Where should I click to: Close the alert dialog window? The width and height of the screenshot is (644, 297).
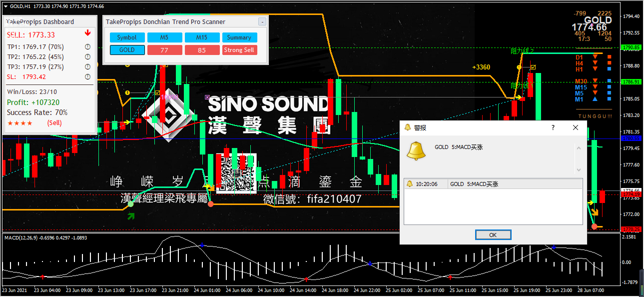click(576, 127)
